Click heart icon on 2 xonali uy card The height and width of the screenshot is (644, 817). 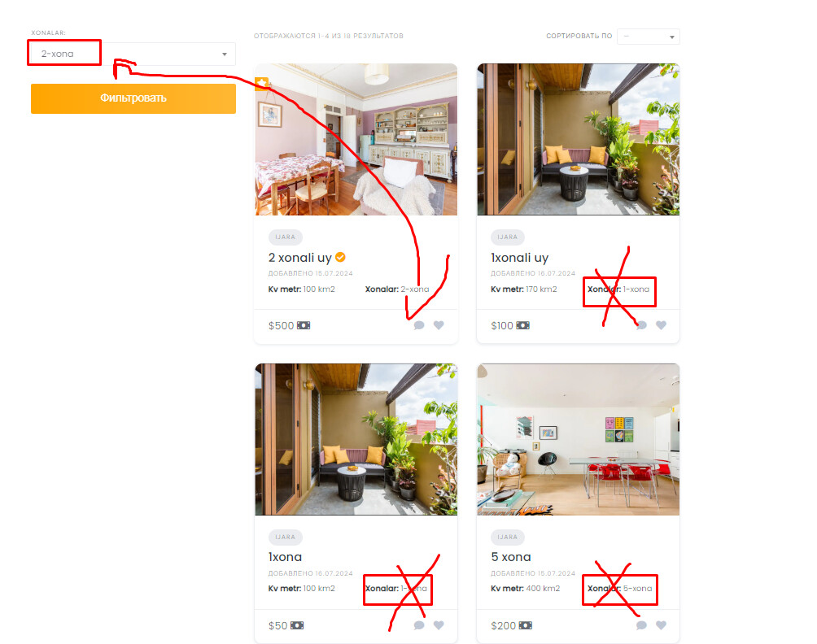[439, 325]
